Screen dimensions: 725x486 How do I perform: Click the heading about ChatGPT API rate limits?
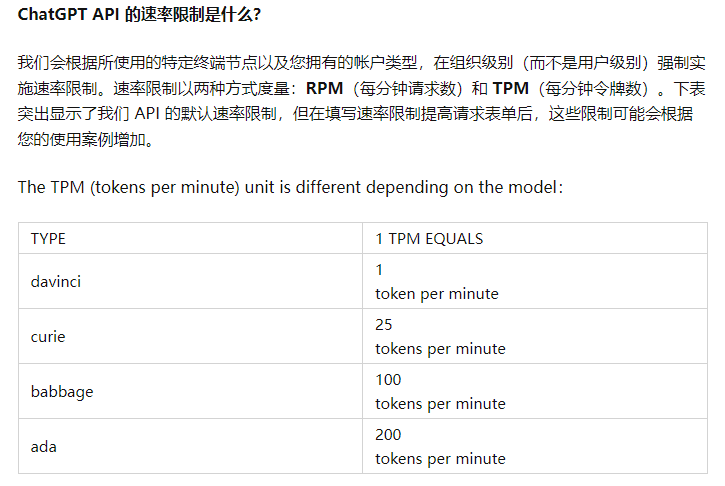(139, 14)
